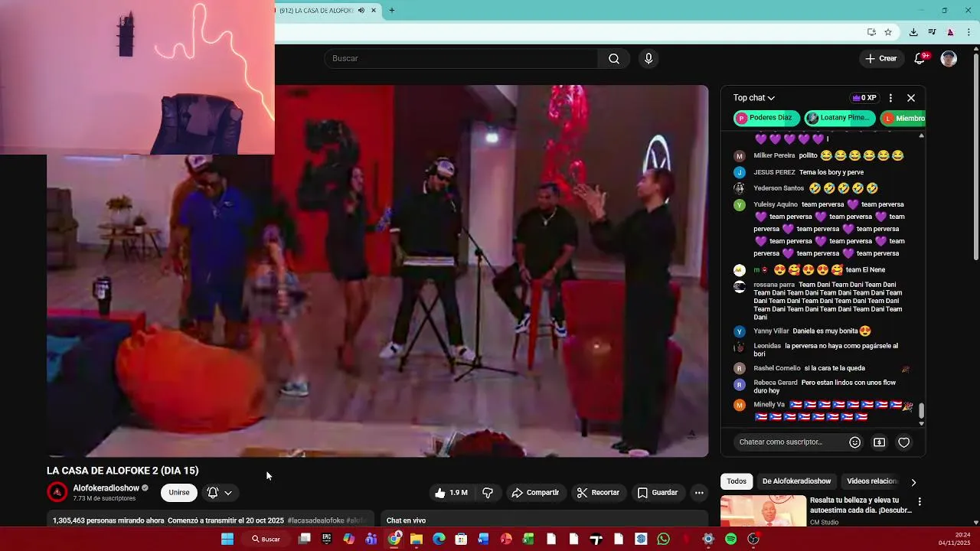Open Super Chat purchase icon in chat
This screenshot has height=551, width=980.
[x=880, y=442]
